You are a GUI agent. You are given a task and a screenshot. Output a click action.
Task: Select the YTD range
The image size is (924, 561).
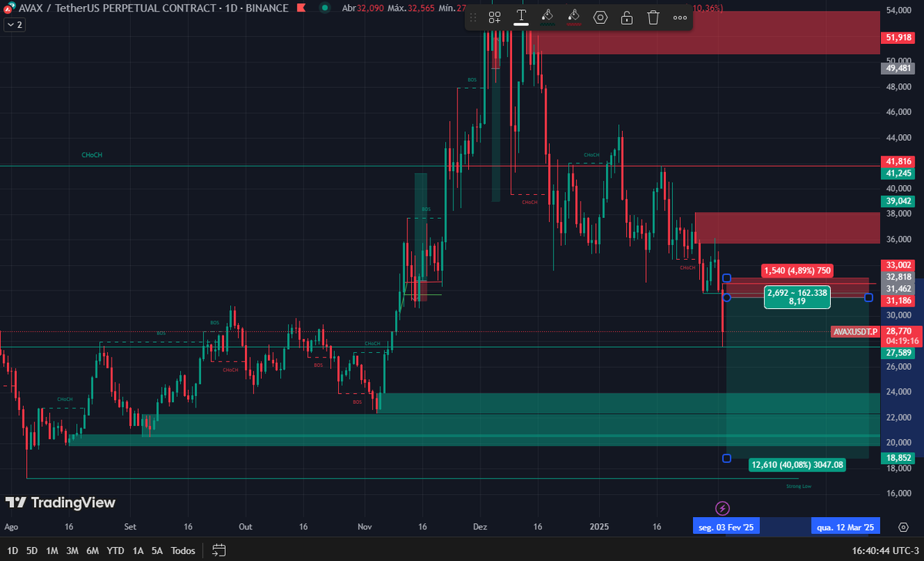tap(115, 550)
